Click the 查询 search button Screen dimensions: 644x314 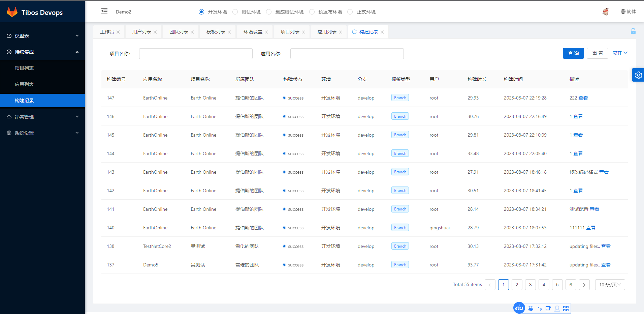click(573, 53)
